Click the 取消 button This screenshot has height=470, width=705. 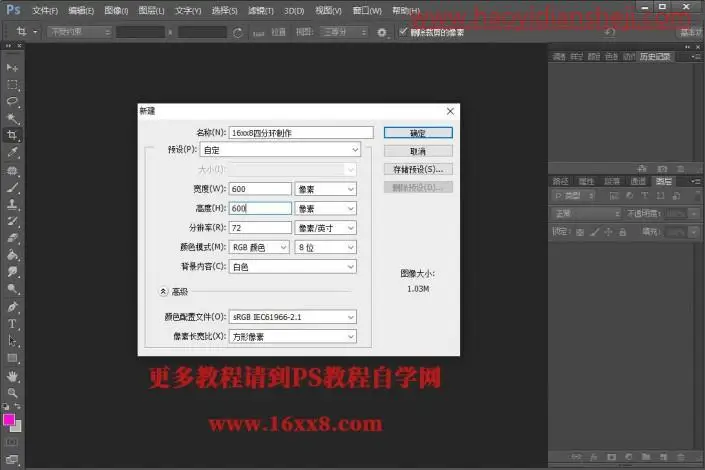pos(418,151)
